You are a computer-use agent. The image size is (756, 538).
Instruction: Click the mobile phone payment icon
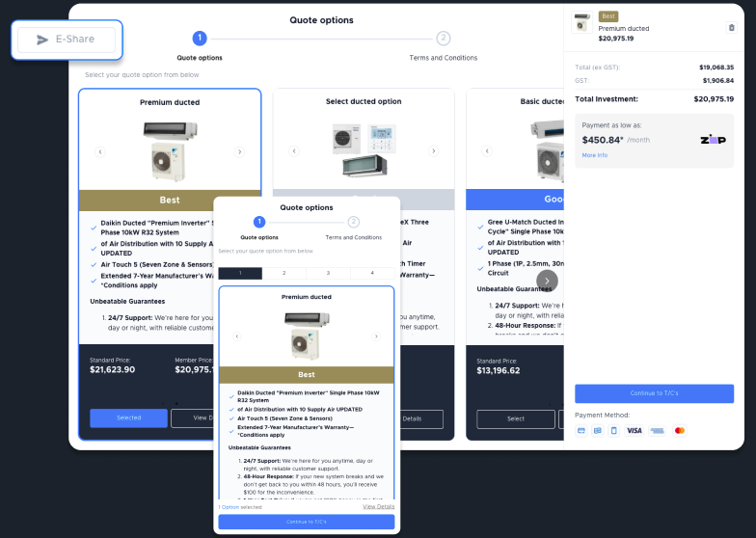click(613, 430)
